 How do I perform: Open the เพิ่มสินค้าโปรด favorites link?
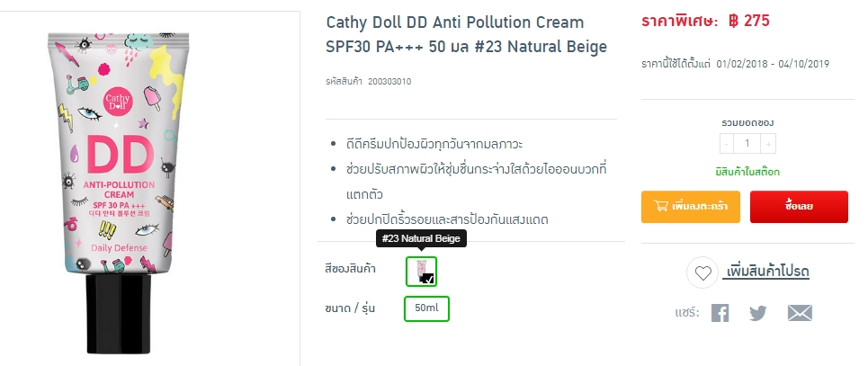(x=765, y=272)
